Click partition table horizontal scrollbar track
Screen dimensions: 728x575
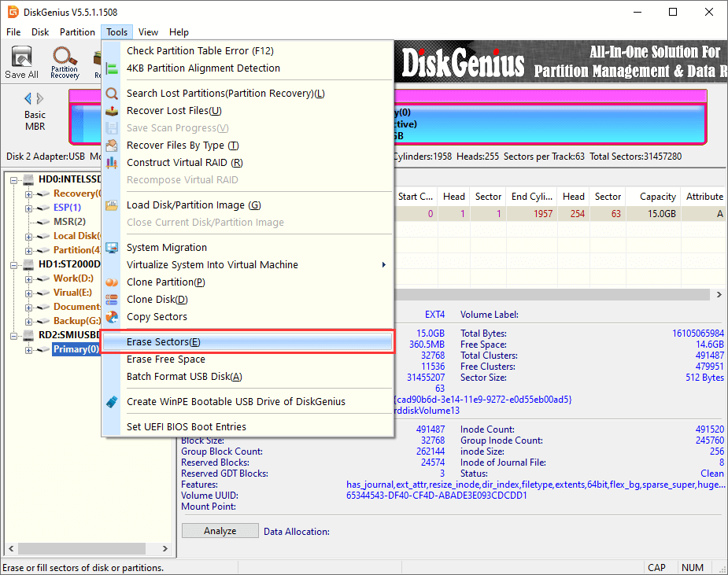click(x=552, y=295)
